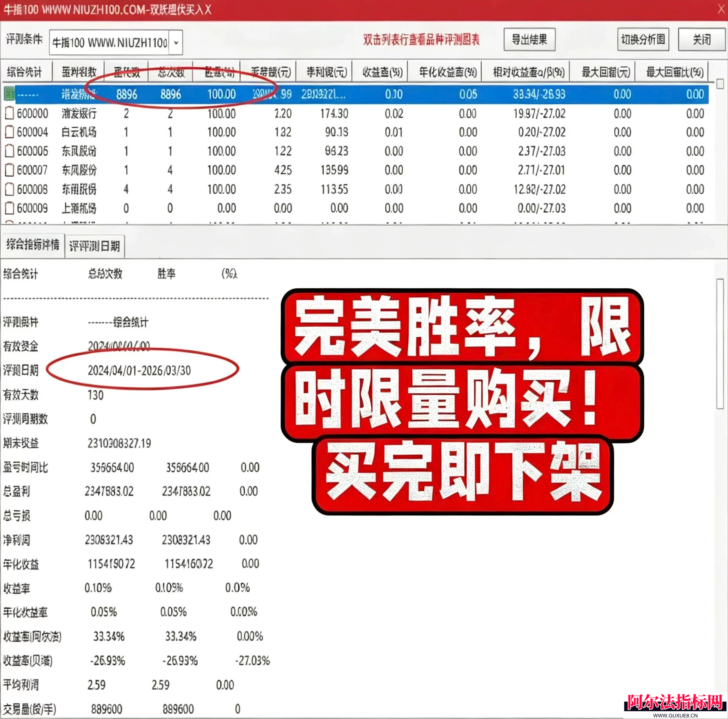Tick the checkbox for stock 600008
Screen dimensions: 728x719
pos(9,189)
